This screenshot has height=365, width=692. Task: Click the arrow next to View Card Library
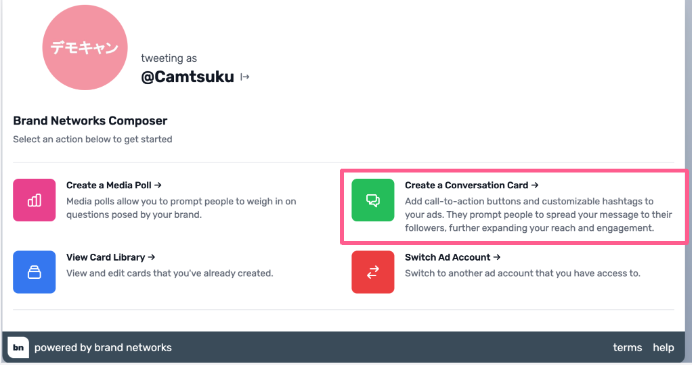coord(151,257)
